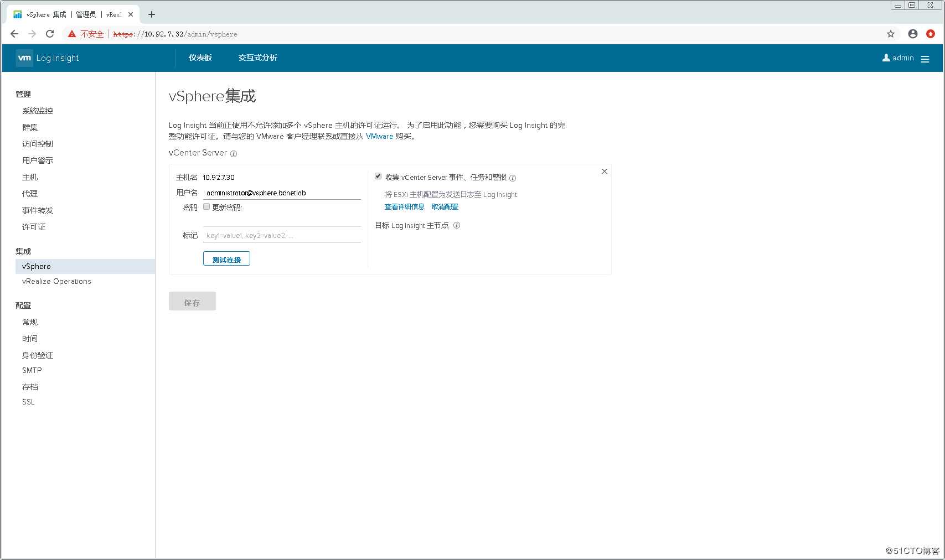Click the red browser update icon
The image size is (945, 560).
(x=931, y=34)
